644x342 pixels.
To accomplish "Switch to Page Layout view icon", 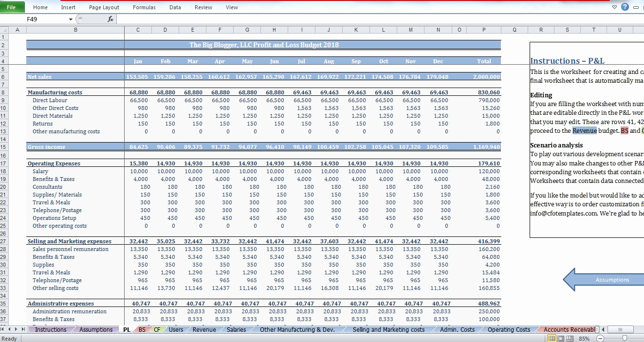I will [560, 338].
